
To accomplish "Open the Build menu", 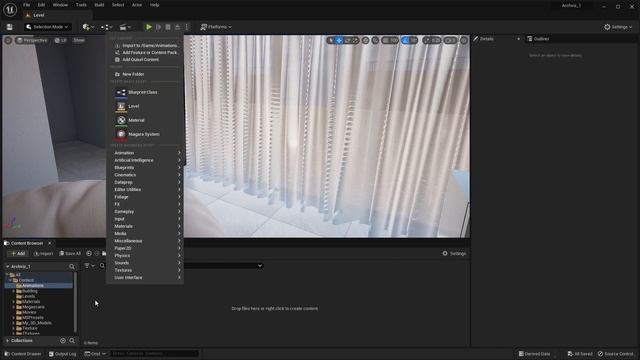I will [x=99, y=5].
